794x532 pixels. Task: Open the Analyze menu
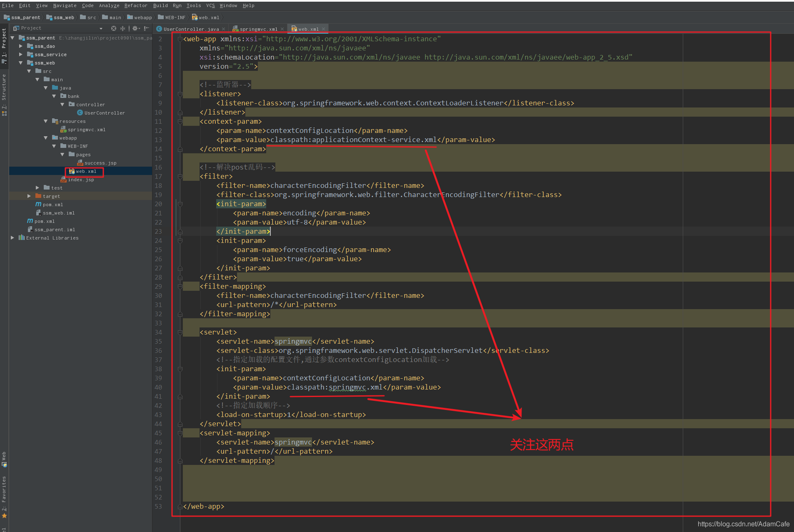click(109, 5)
